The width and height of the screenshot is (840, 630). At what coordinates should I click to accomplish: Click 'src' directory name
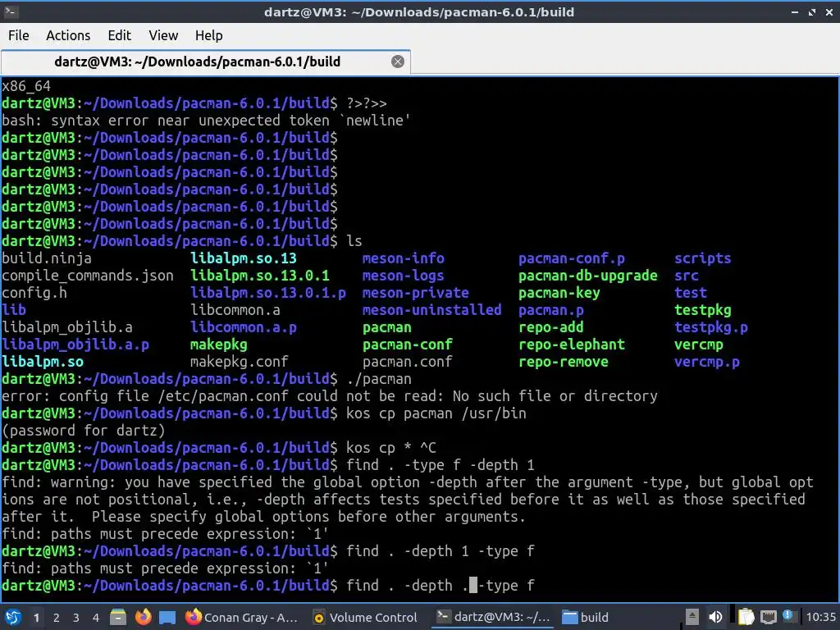point(687,276)
